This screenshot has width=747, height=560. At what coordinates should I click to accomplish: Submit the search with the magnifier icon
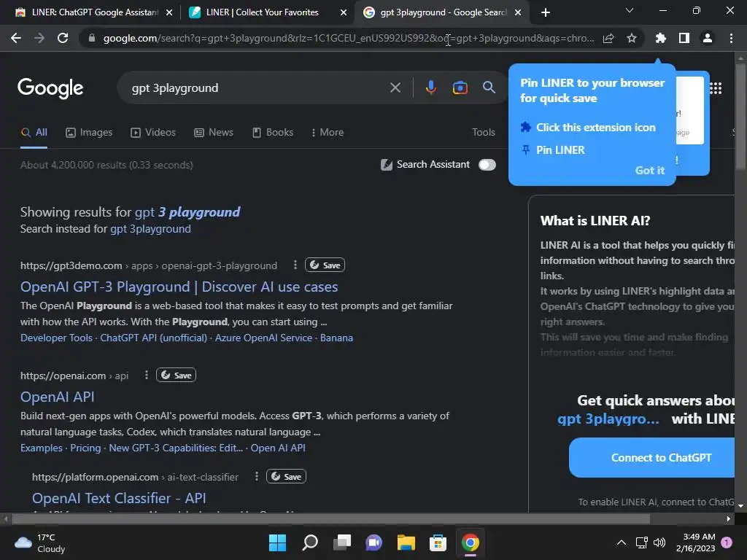489,87
